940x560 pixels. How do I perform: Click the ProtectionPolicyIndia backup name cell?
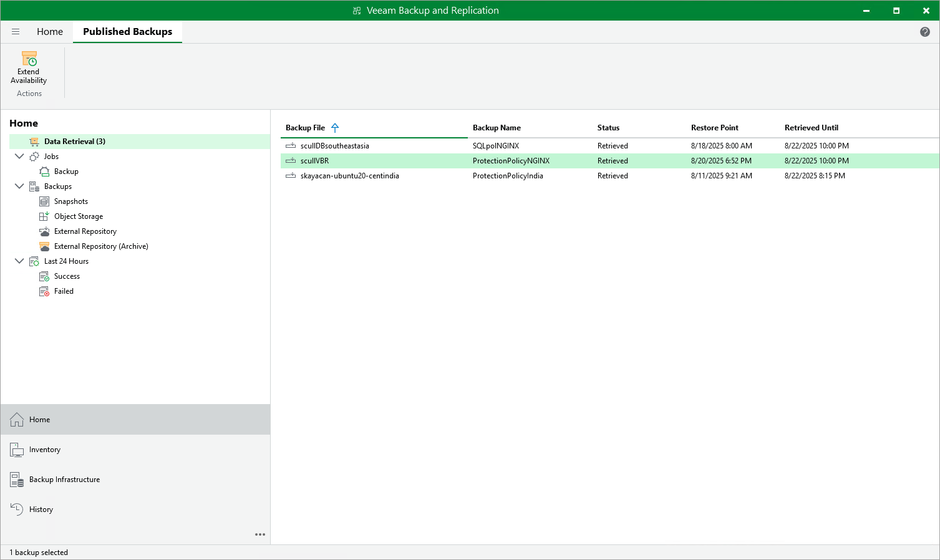(508, 176)
